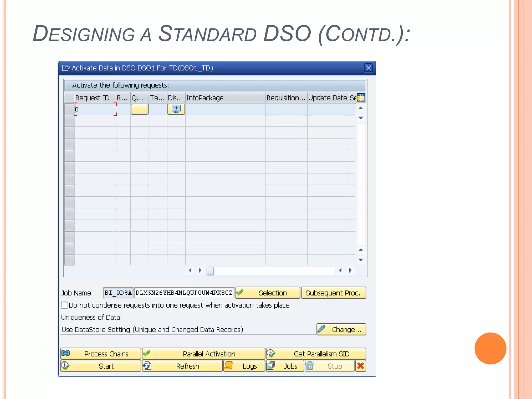Image resolution: width=532 pixels, height=399 pixels.
Task: Select the first row selector box
Action: click(x=69, y=109)
